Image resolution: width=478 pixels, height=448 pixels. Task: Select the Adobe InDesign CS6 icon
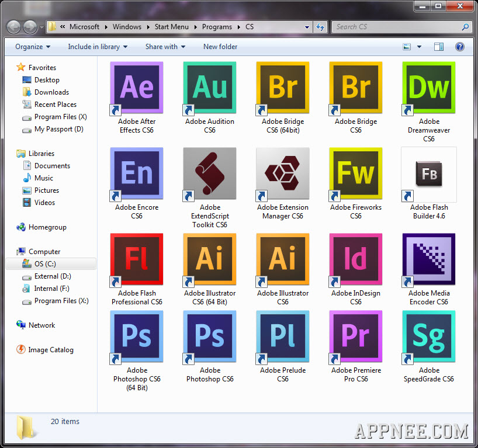356,259
